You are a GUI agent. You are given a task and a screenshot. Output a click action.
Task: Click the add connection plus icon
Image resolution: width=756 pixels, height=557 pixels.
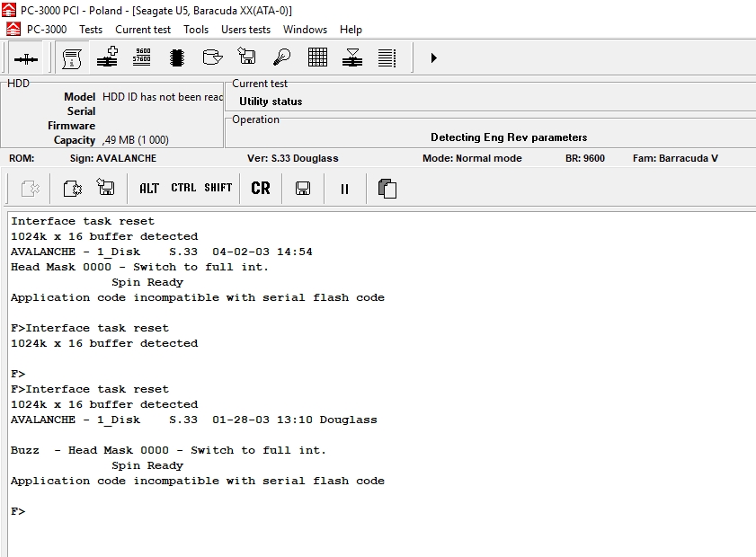pos(107,57)
